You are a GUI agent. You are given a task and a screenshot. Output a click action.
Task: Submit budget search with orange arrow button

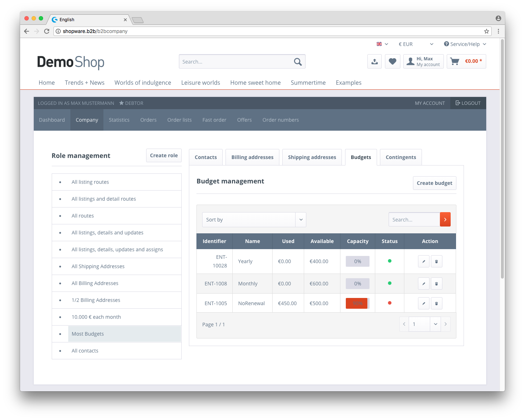point(445,219)
